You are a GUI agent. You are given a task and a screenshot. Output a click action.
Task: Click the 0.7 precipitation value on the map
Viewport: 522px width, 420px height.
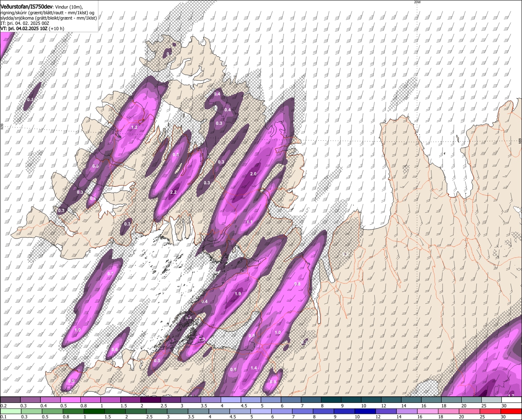pyautogui.click(x=110, y=274)
